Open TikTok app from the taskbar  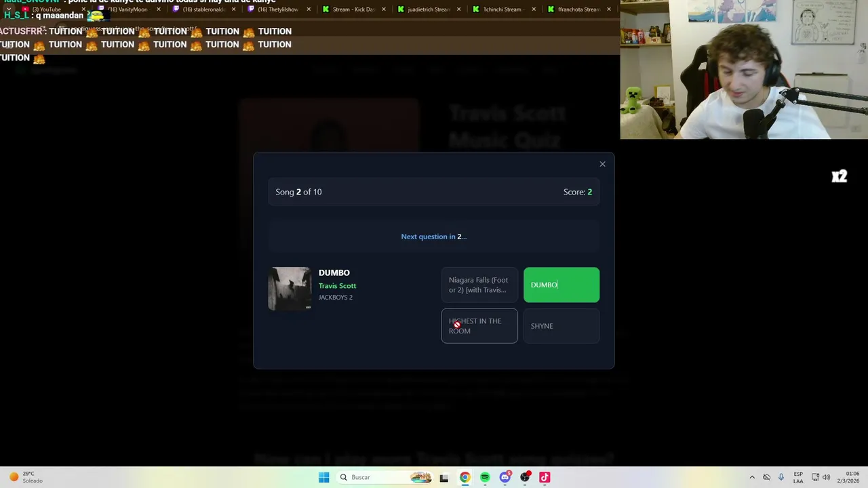545,477
